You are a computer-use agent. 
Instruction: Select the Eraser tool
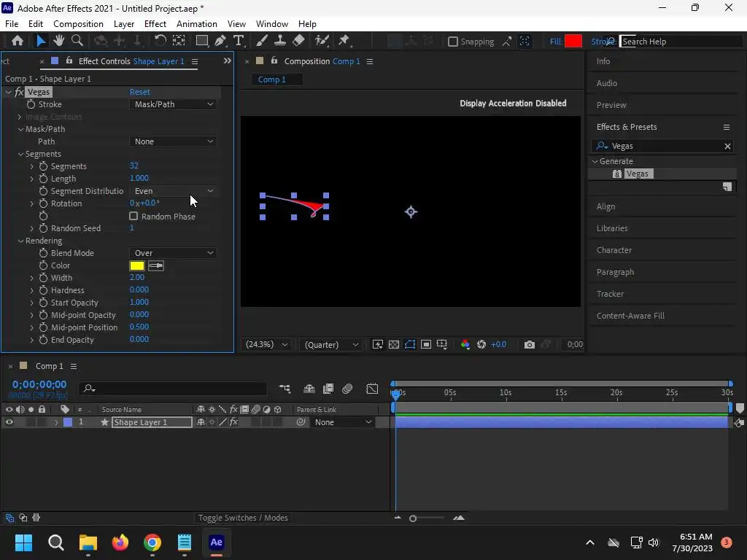pyautogui.click(x=298, y=41)
